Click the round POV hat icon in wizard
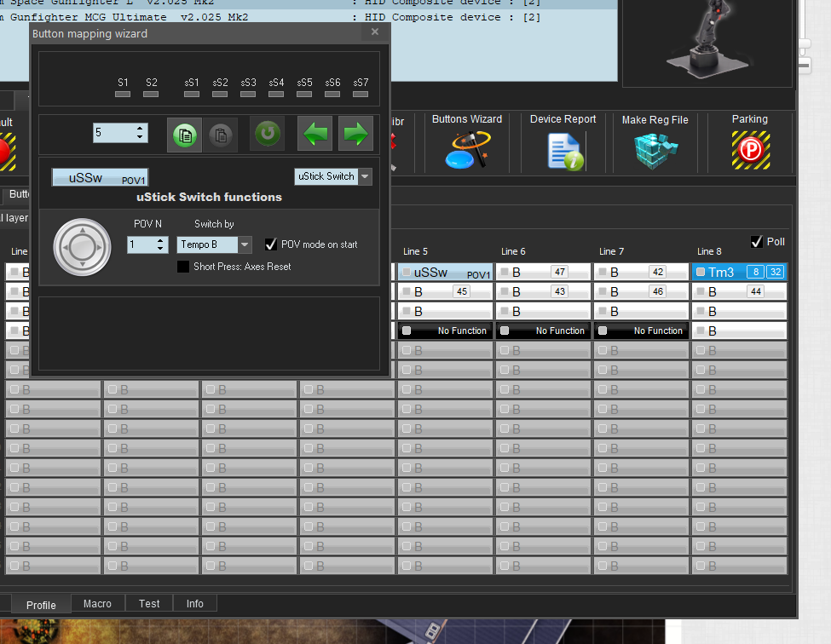The height and width of the screenshot is (644, 831). coord(82,247)
